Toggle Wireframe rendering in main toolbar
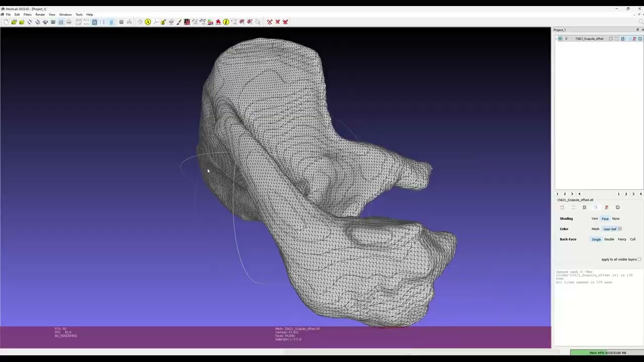 click(94, 22)
